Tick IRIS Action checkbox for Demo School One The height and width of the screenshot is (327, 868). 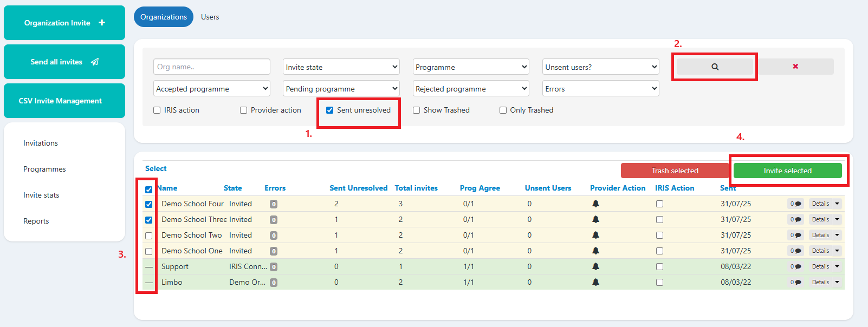pos(659,251)
